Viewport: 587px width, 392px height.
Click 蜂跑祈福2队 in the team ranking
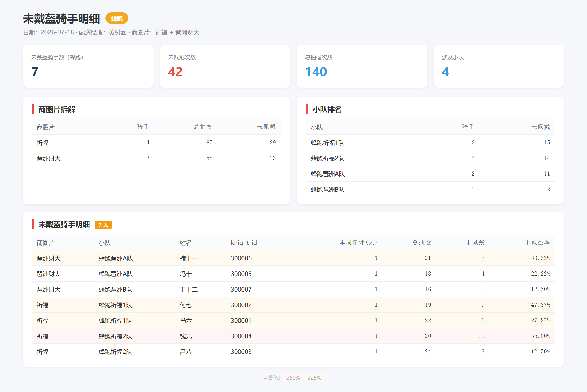click(327, 158)
